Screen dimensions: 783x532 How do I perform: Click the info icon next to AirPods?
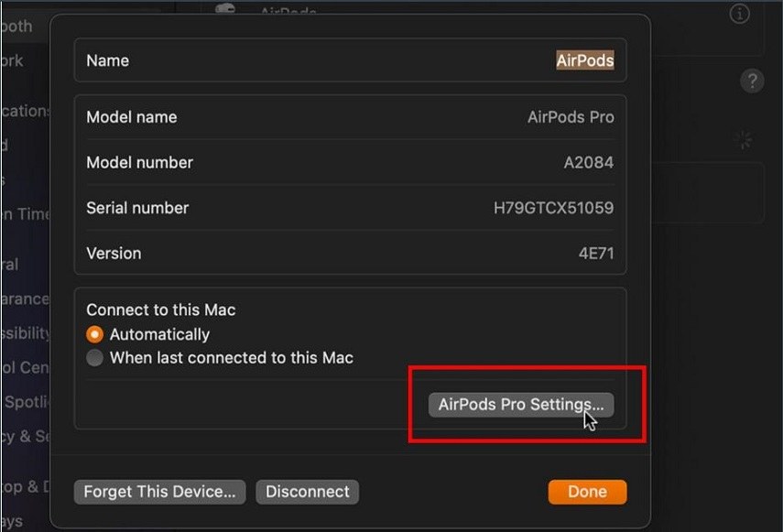pyautogui.click(x=738, y=14)
